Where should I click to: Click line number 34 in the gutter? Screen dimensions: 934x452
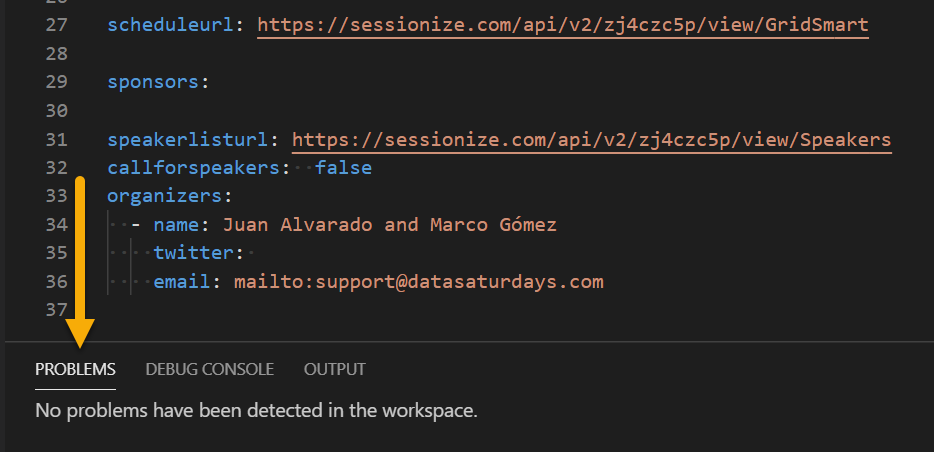(x=57, y=225)
